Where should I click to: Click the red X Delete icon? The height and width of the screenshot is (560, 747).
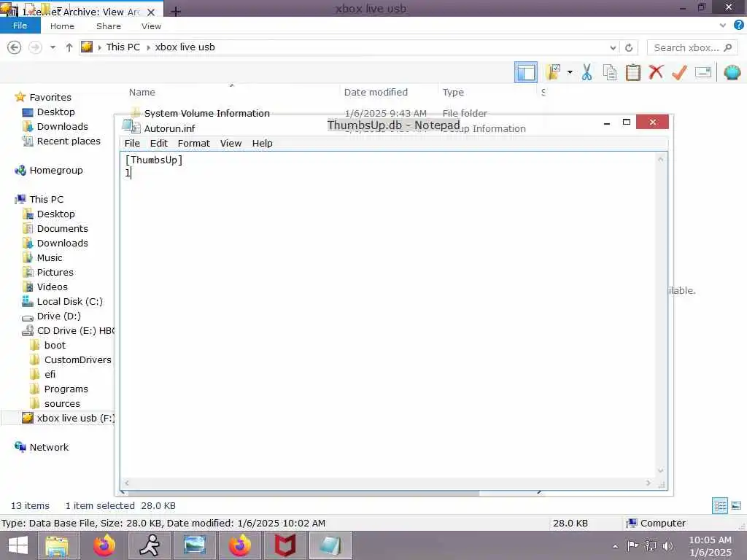point(656,72)
